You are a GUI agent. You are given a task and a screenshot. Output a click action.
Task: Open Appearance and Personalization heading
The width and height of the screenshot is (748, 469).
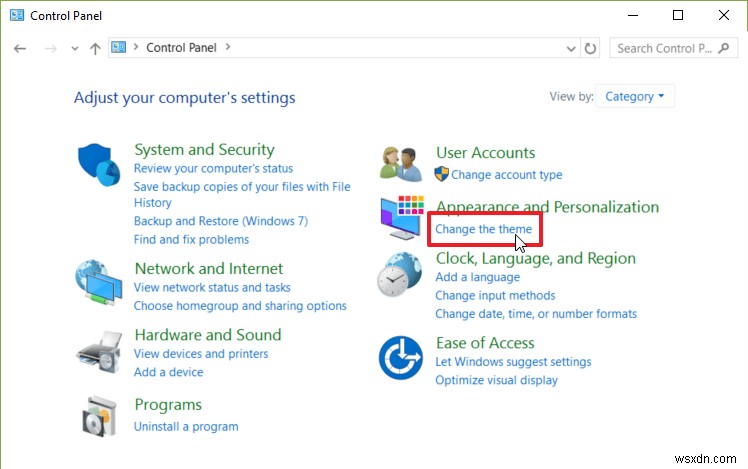(548, 207)
